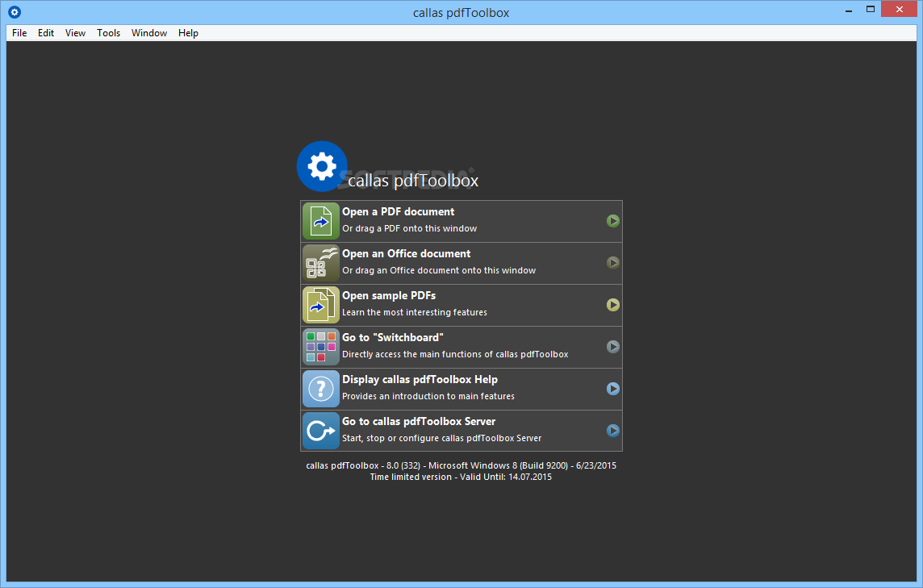This screenshot has height=588, width=923.
Task: Click "Directly access the main functions" text
Action: click(x=456, y=354)
